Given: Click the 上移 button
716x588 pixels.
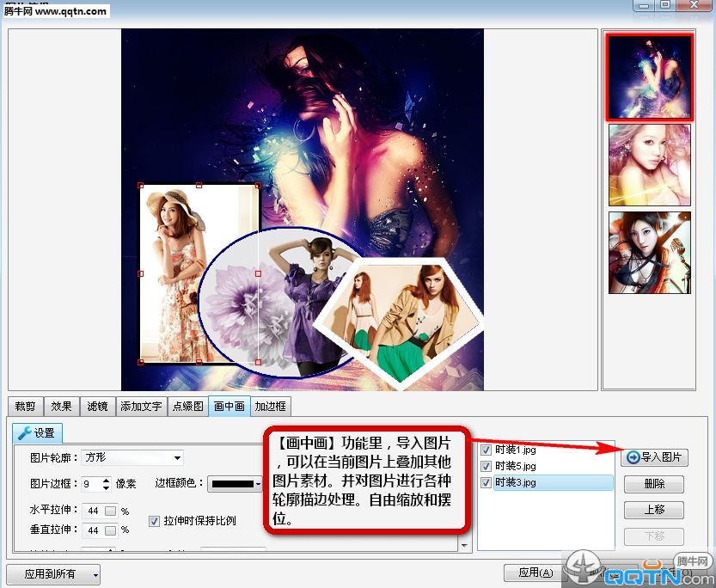Looking at the screenshot, I should (654, 510).
